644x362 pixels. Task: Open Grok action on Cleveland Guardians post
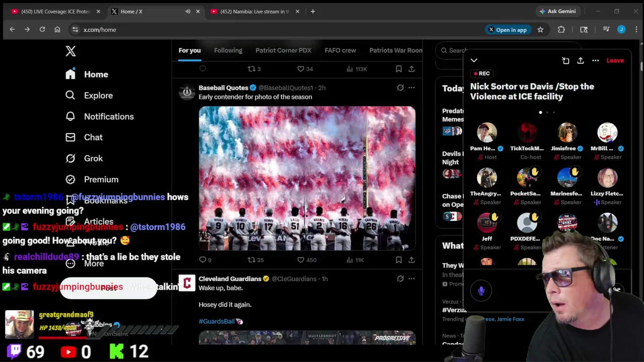click(400, 279)
